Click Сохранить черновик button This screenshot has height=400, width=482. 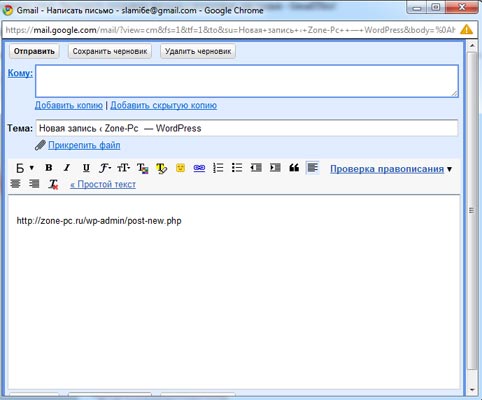click(110, 51)
